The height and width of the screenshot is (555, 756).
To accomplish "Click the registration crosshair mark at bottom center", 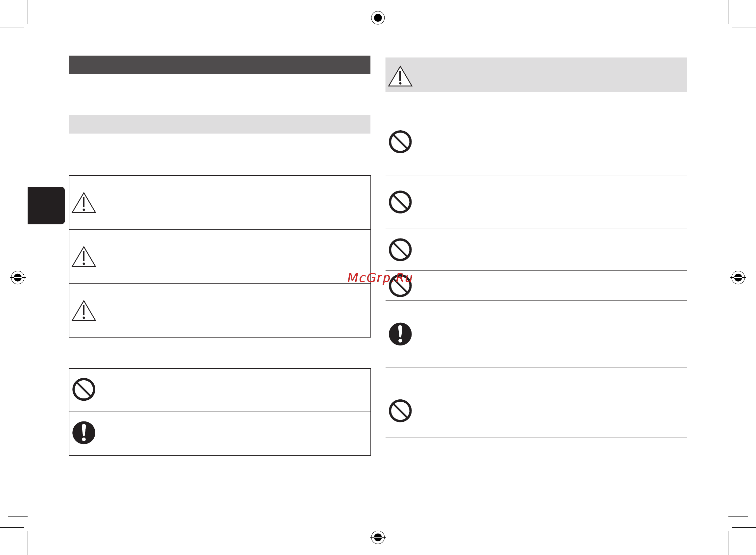I will [378, 537].
